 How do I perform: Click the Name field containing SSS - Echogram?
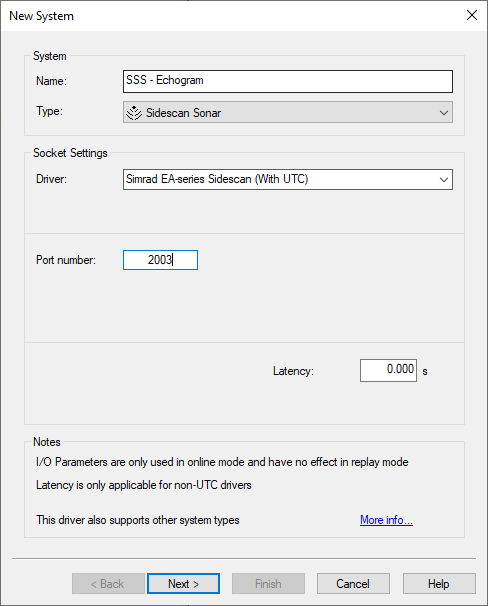pos(288,81)
